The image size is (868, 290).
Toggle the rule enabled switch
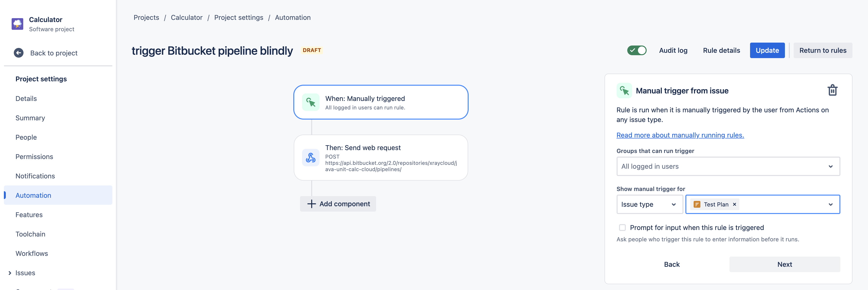636,50
